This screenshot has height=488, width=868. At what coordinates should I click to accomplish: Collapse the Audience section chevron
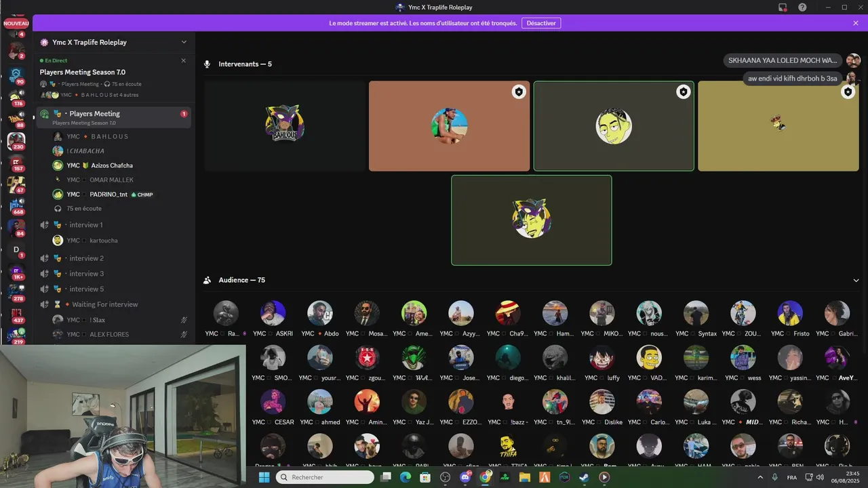[856, 280]
